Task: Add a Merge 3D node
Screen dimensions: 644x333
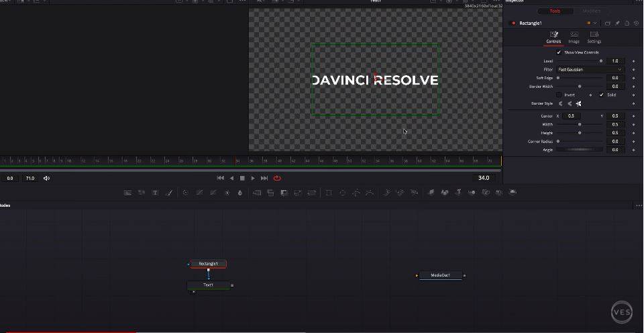Action: click(472, 193)
